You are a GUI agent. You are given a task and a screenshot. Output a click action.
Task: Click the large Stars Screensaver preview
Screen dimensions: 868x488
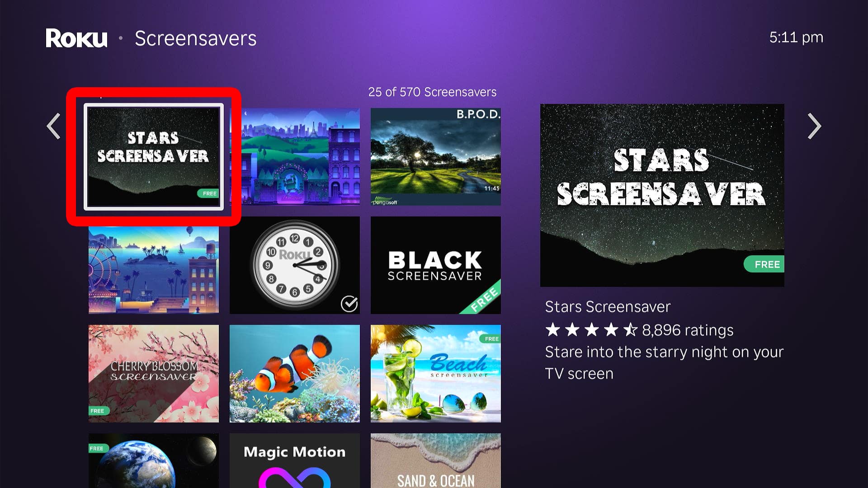pos(662,195)
